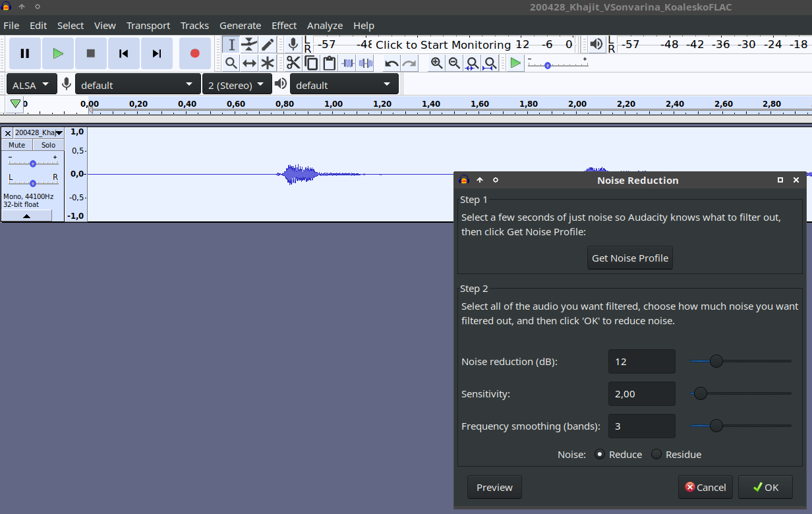The height and width of the screenshot is (514, 812).
Task: Open the 2 (Stereo) channels dropdown
Action: click(237, 85)
